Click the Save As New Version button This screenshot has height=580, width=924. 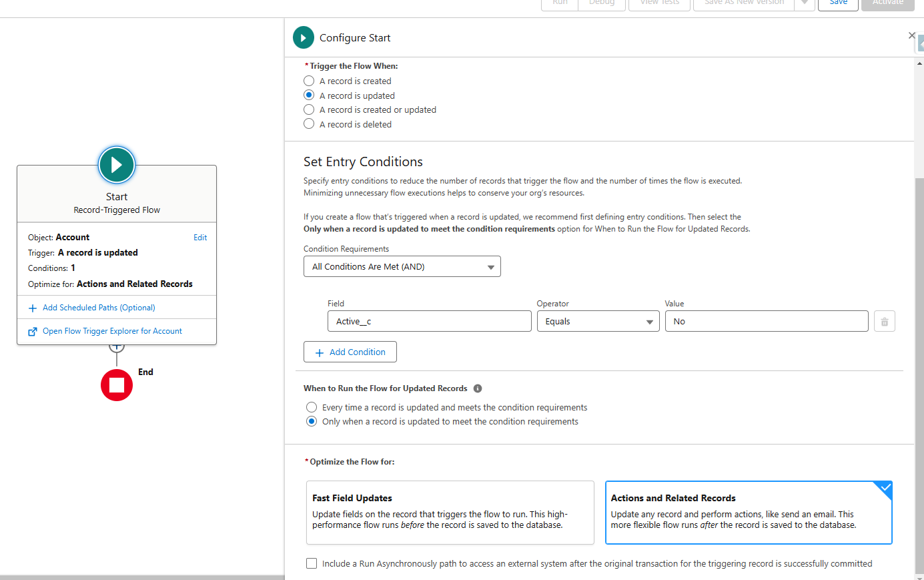pos(745,3)
